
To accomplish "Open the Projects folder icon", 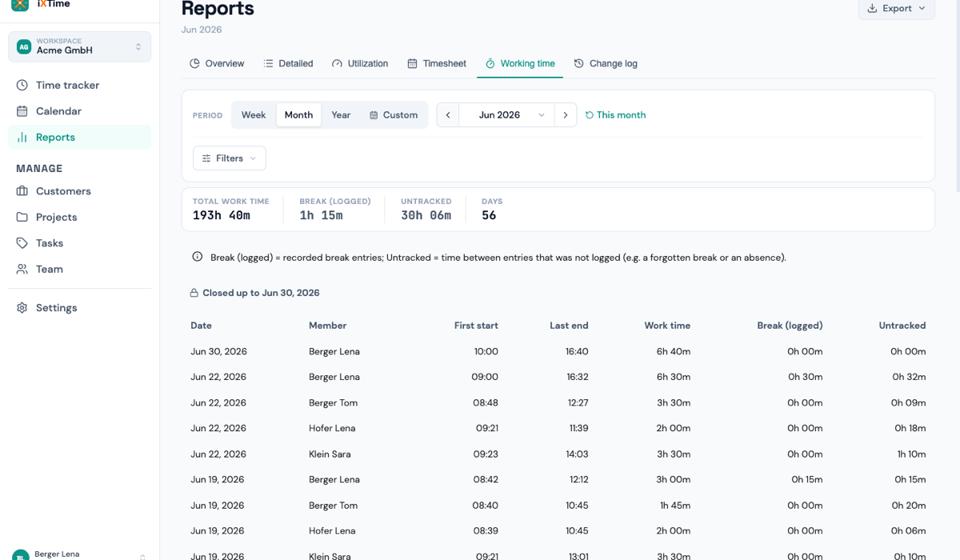I will 22,217.
